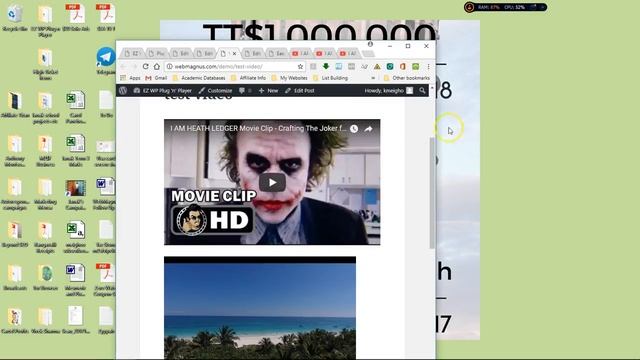
Task: Click Edit Post in the admin bar
Action: click(x=300, y=91)
